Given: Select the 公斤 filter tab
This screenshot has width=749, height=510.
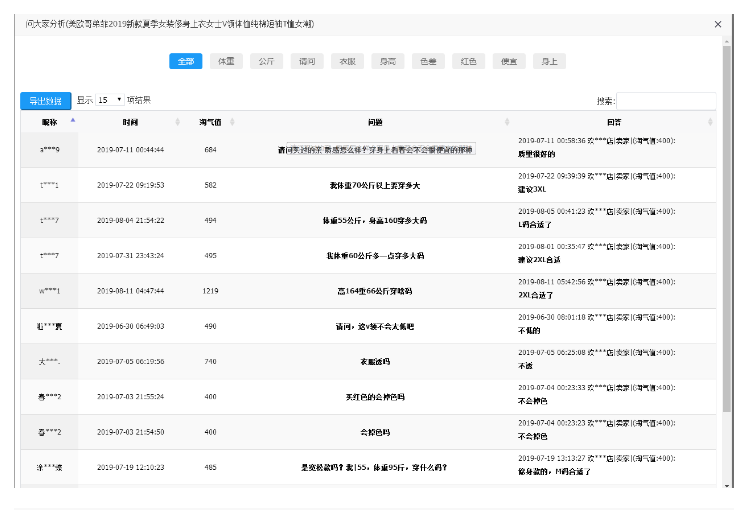Looking at the screenshot, I should tap(267, 61).
